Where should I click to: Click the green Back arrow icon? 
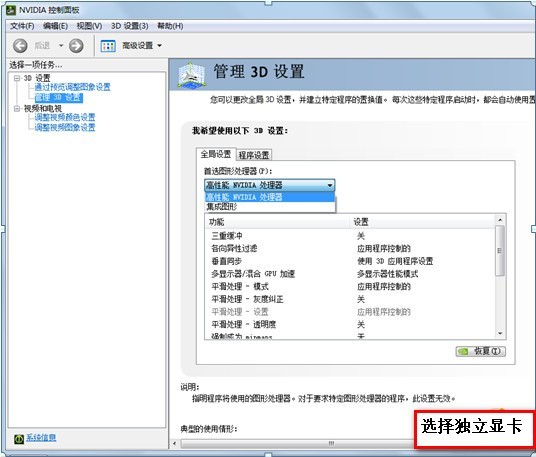[x=20, y=45]
